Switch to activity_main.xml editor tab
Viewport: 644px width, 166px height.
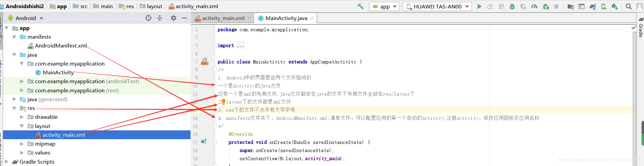click(223, 18)
